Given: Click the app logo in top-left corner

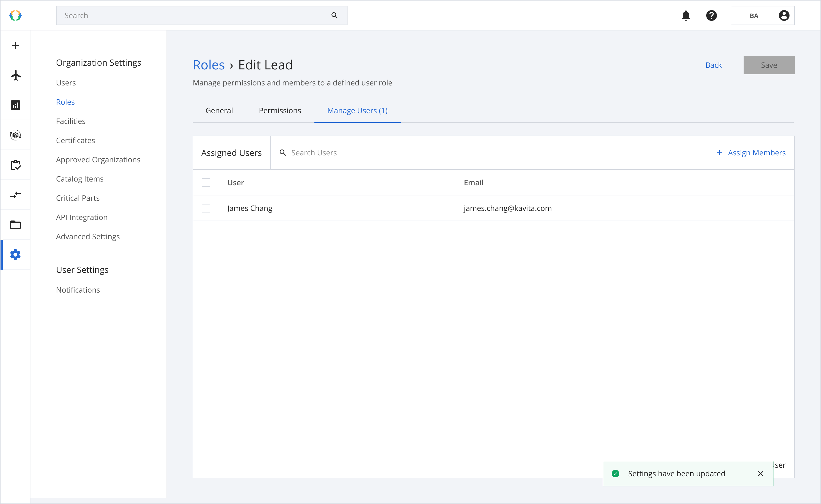Looking at the screenshot, I should (x=15, y=15).
